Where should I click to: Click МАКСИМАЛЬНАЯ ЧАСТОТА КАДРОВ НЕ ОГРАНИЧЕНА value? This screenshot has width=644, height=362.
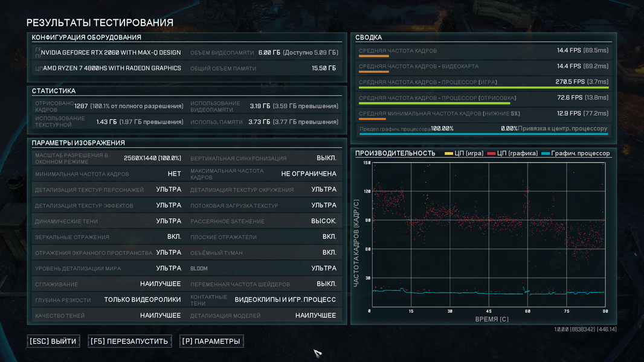coord(309,174)
